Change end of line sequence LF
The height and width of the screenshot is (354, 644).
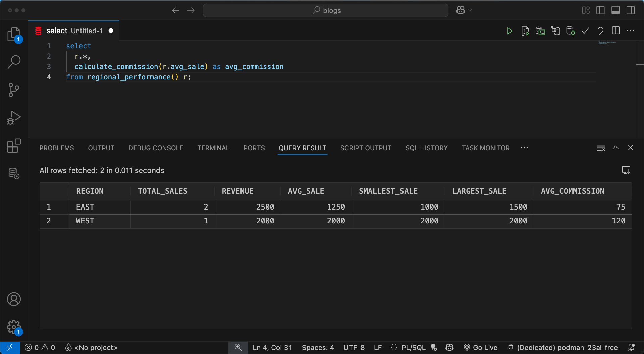click(378, 348)
